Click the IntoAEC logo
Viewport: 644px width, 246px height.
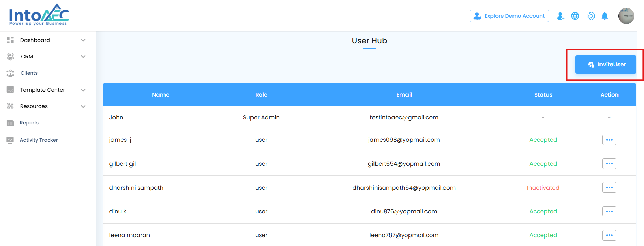(39, 15)
